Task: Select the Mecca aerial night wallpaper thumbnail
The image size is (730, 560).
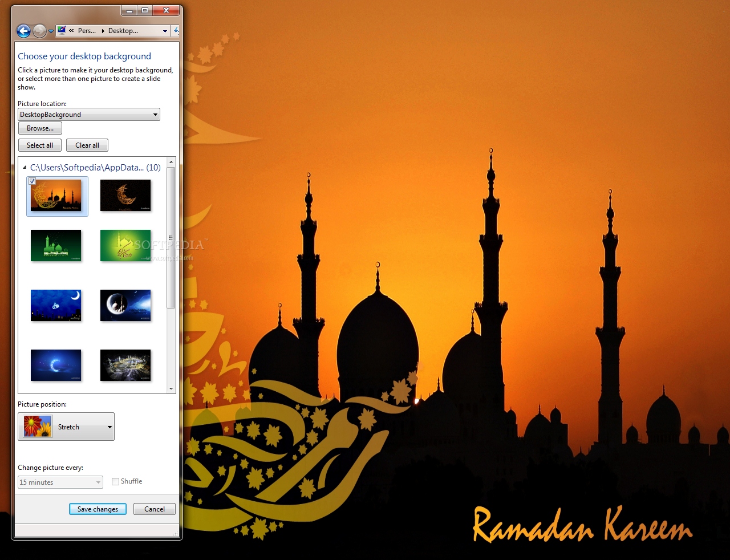Action: 125,366
